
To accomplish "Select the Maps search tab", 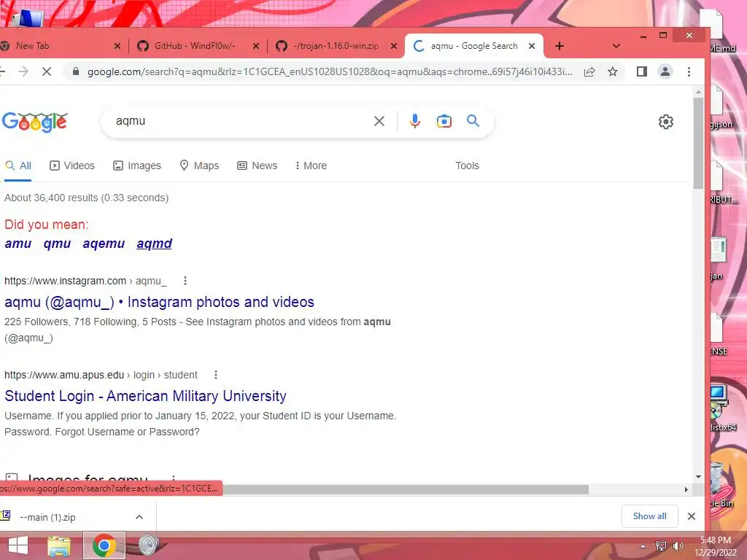I will pos(199,166).
